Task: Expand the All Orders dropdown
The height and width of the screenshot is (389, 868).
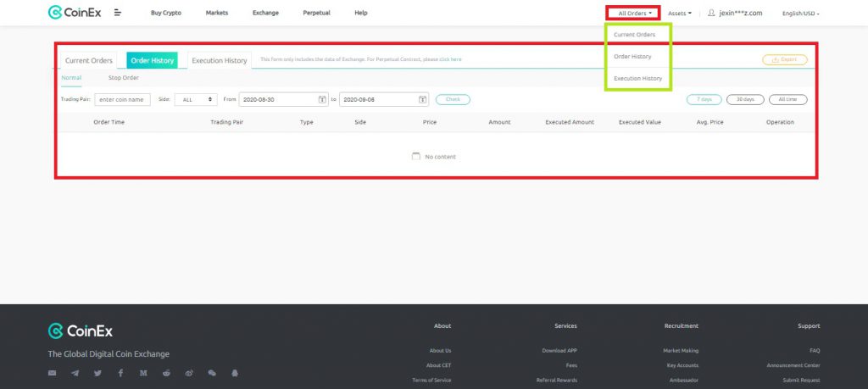Action: [x=634, y=13]
